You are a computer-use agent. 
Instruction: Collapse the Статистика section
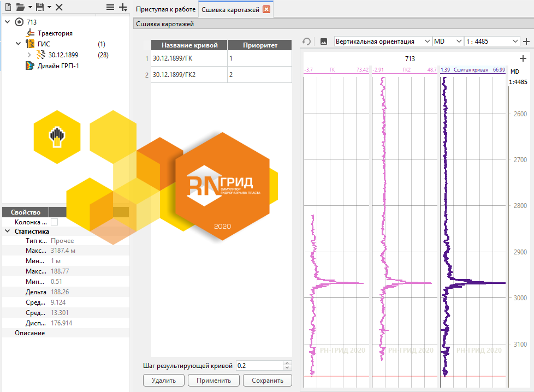coord(8,231)
